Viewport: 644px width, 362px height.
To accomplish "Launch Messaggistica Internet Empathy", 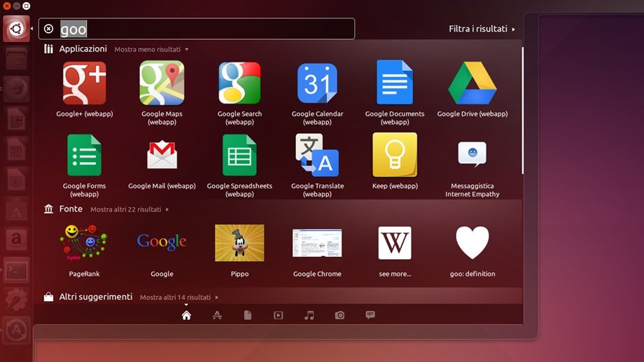I will pyautogui.click(x=472, y=155).
